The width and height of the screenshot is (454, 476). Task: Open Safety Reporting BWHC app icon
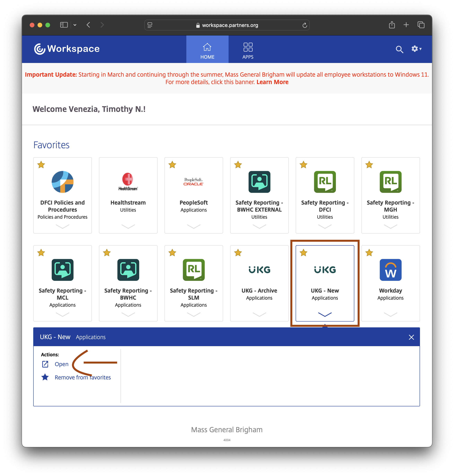pyautogui.click(x=128, y=270)
